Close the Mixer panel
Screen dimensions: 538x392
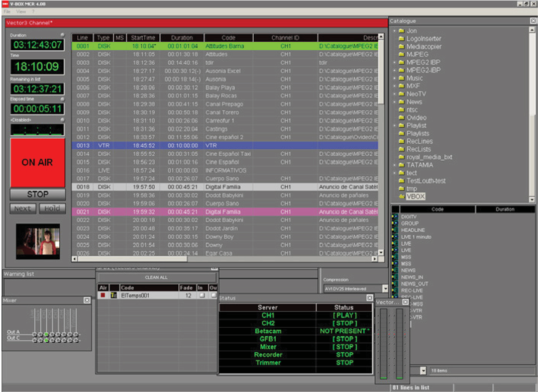click(87, 301)
